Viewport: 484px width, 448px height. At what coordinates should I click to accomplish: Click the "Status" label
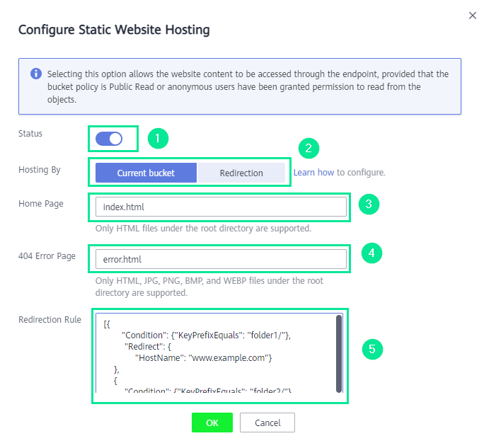click(x=30, y=134)
